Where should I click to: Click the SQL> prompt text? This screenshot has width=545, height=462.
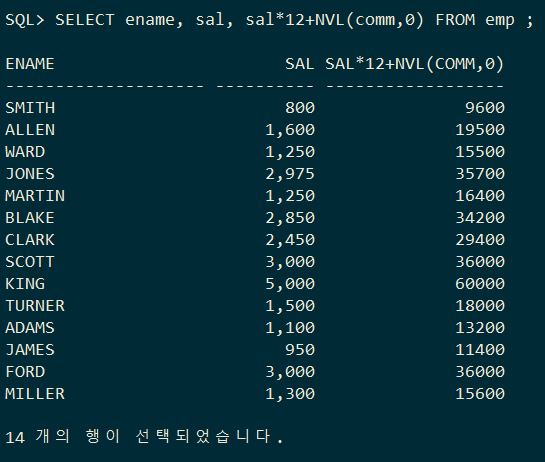click(25, 20)
